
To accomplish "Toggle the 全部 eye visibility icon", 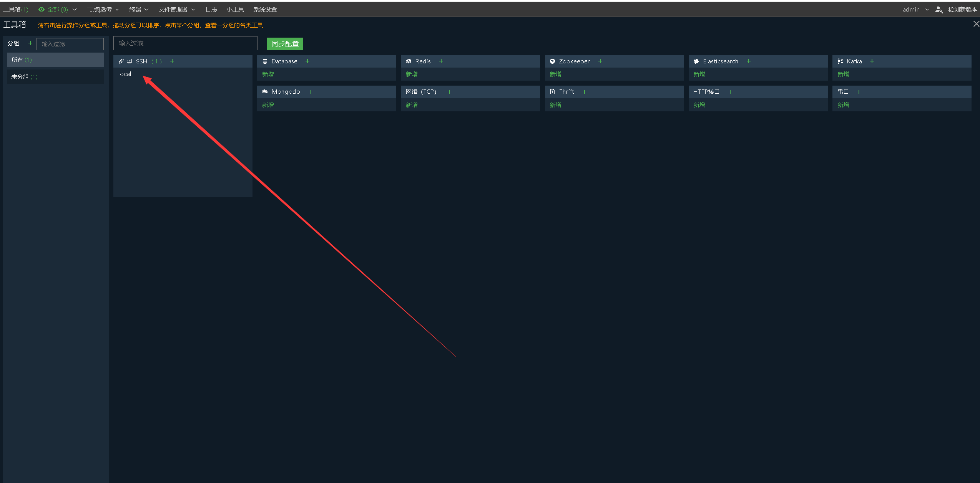I will [x=42, y=10].
